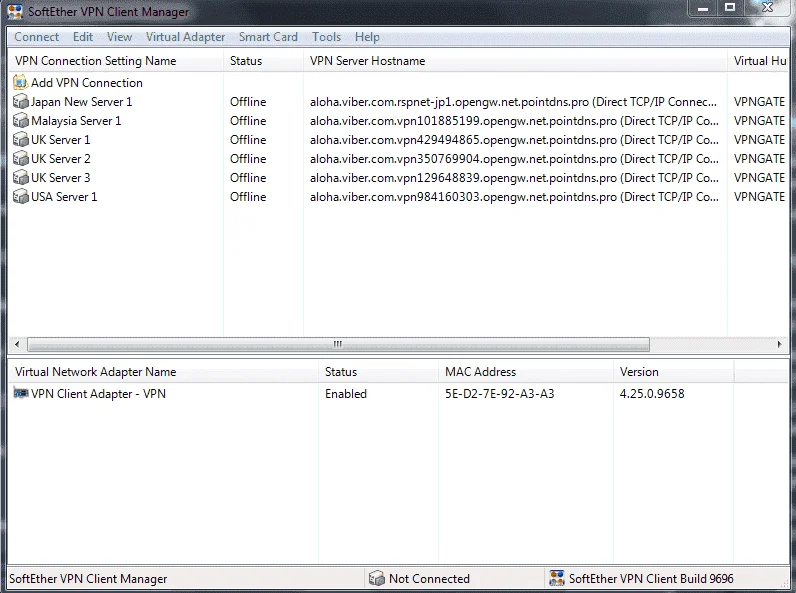Select 'USA Server 1' connection name
796x593 pixels.
[x=64, y=197]
